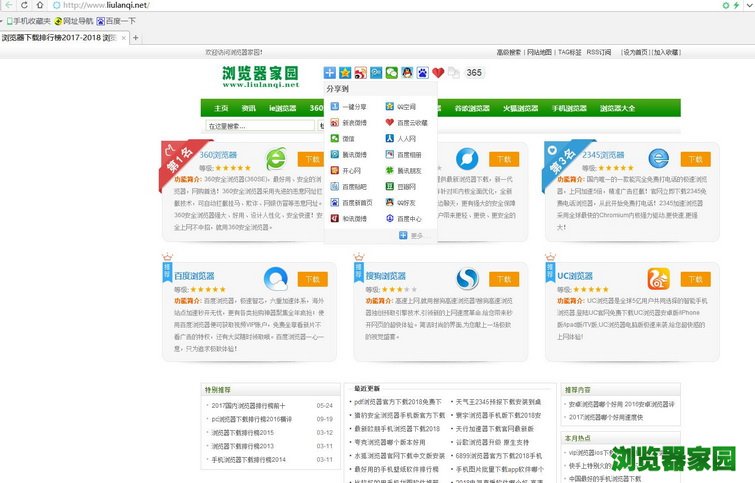The image size is (755, 483).
Task: Download the 2345浏览器 with 下载 button
Action: (695, 159)
